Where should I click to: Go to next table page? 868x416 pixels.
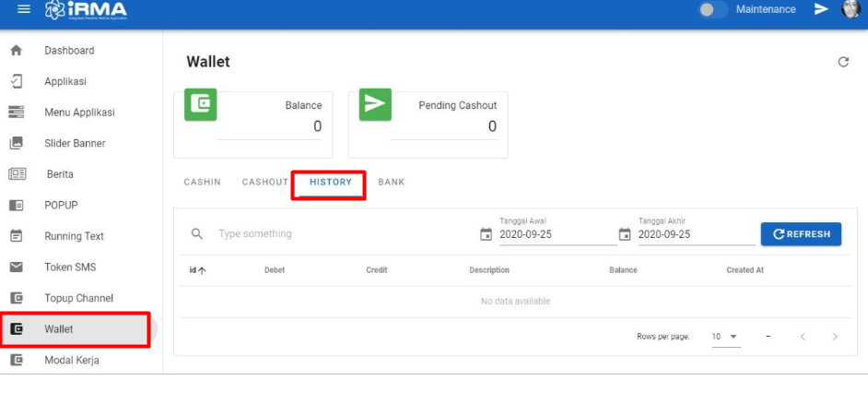pyautogui.click(x=835, y=337)
